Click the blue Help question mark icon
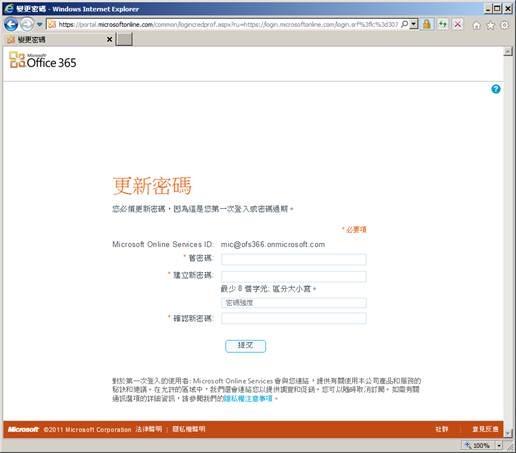 coord(496,89)
